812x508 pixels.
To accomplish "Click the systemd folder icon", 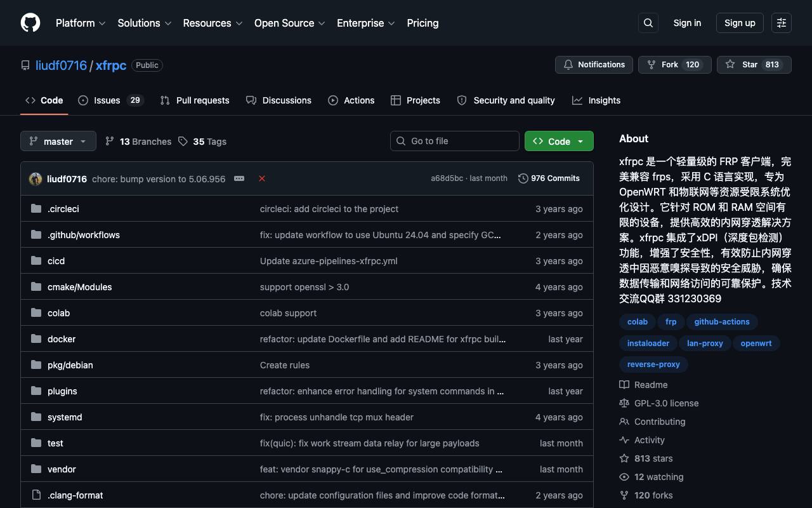I will click(36, 417).
